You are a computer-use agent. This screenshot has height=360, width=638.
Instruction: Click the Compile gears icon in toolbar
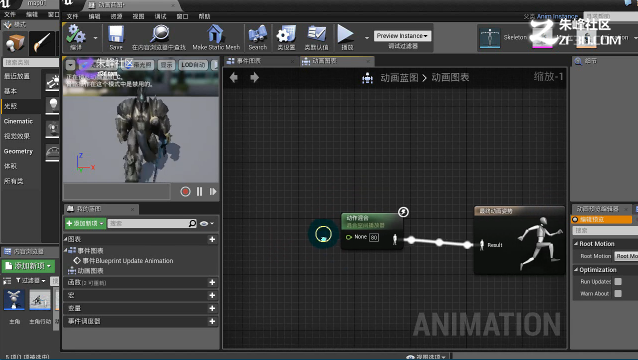point(76,34)
